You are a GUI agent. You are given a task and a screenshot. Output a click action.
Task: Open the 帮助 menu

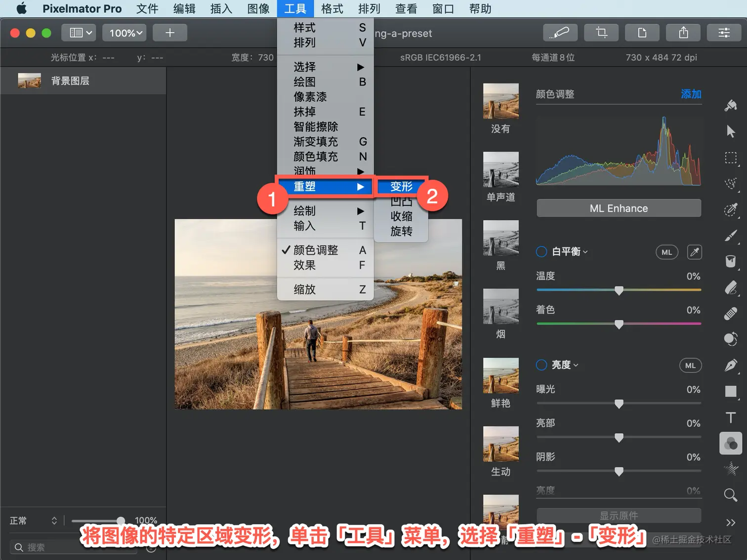(480, 8)
